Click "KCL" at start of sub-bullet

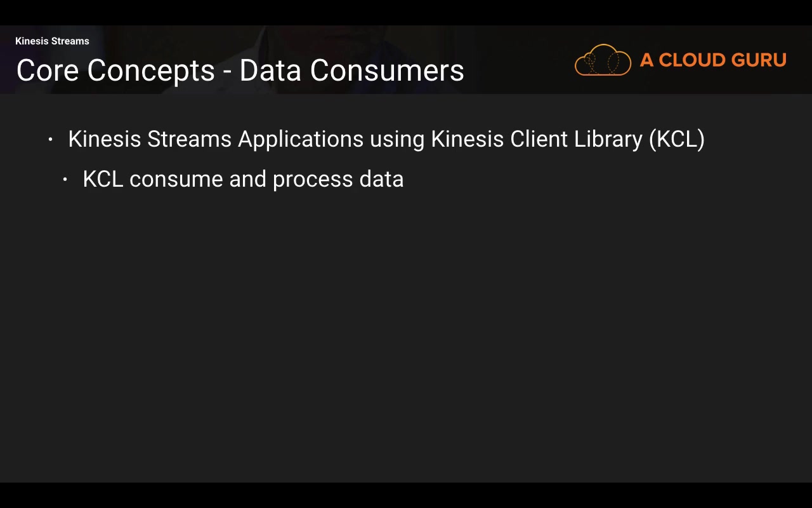pyautogui.click(x=103, y=179)
